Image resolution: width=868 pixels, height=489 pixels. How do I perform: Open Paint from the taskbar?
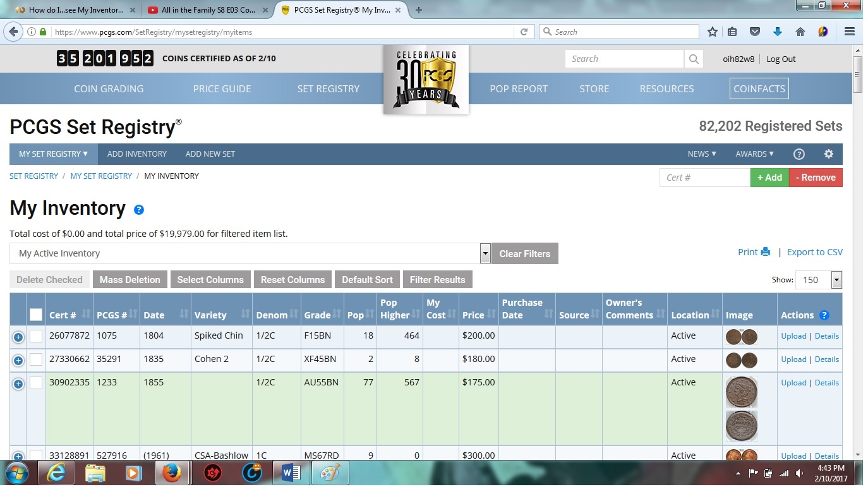tap(330, 473)
